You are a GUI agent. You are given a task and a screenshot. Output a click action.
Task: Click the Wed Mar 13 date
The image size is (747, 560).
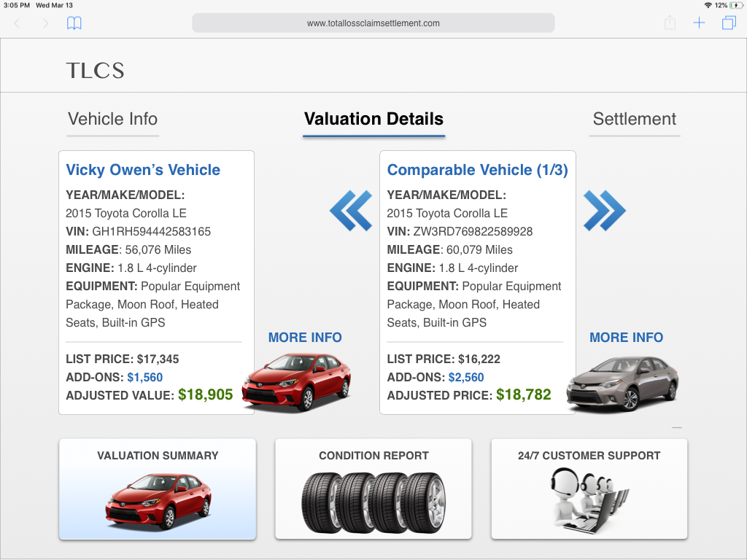tap(54, 5)
